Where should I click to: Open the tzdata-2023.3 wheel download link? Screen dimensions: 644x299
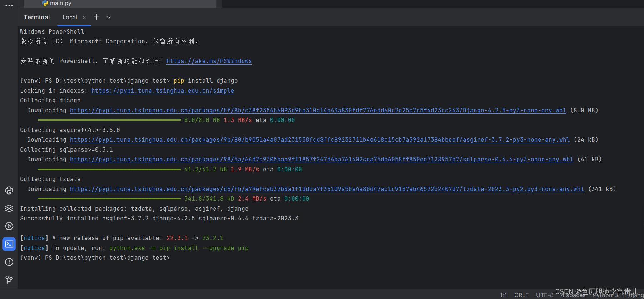click(327, 189)
